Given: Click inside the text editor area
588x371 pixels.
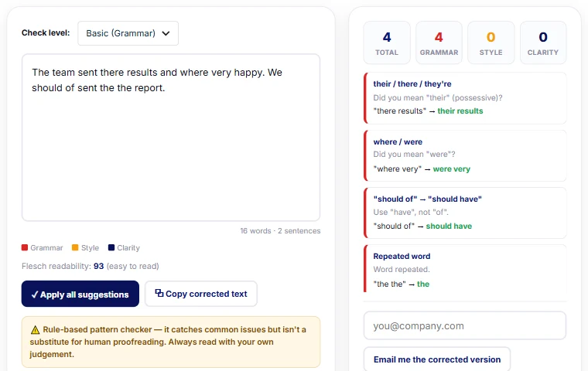Looking at the screenshot, I should tap(171, 138).
